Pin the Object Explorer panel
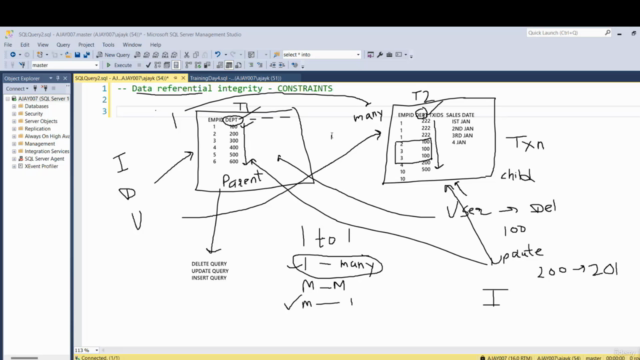This screenshot has width=640, height=360. (58, 78)
